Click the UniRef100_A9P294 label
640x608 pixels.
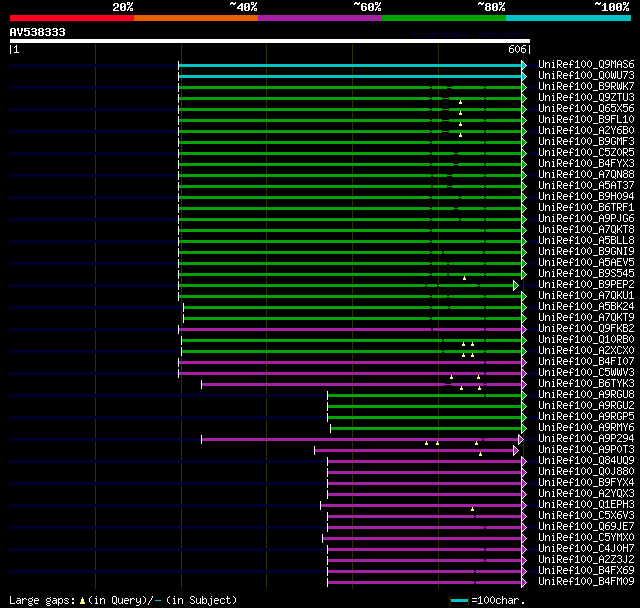pyautogui.click(x=586, y=439)
